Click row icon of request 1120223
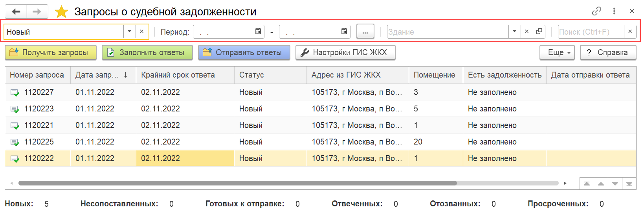Screen dimensions: 644x215 tap(15, 109)
